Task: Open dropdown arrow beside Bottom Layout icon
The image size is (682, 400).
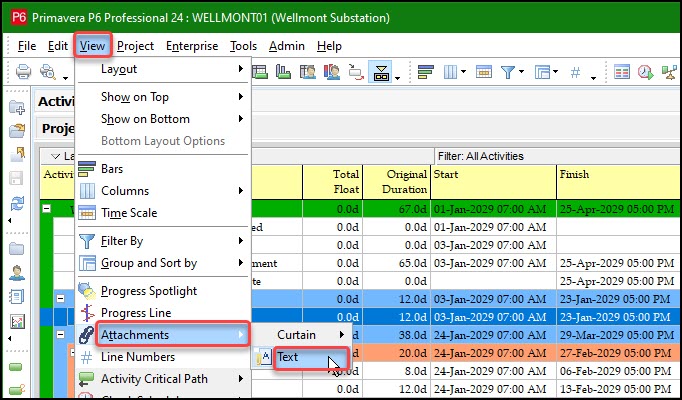Action: click(398, 78)
